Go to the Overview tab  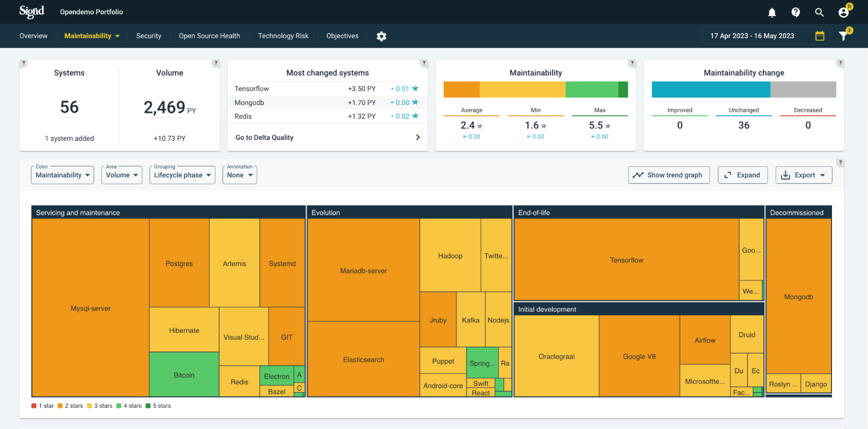33,36
